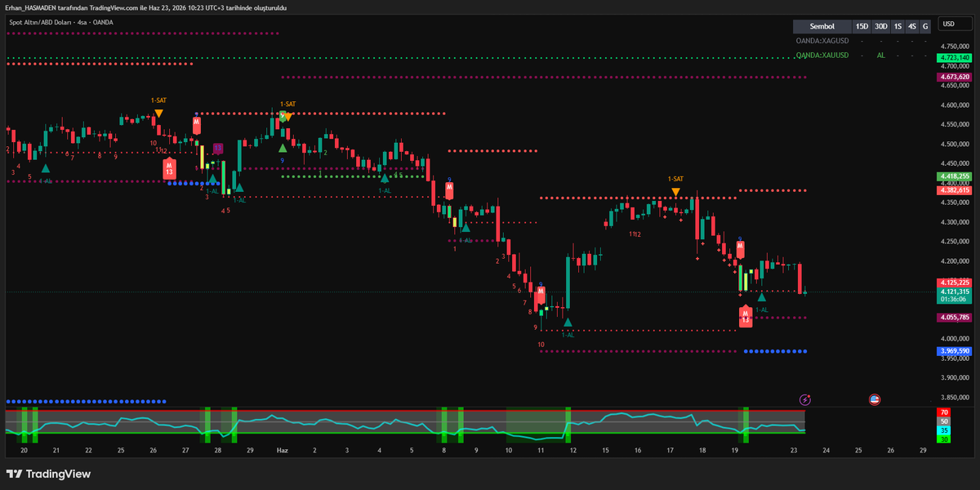Select the 15D column header
This screenshot has height=490, width=980.
click(x=862, y=26)
